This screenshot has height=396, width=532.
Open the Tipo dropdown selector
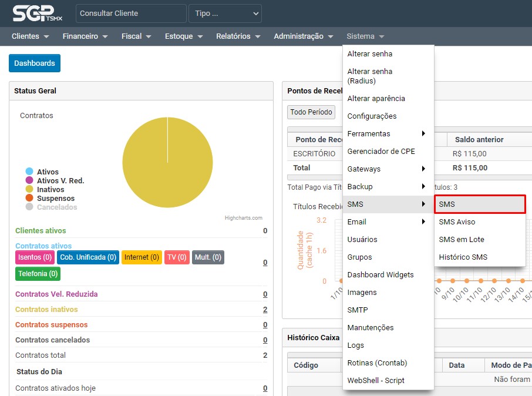click(x=225, y=14)
